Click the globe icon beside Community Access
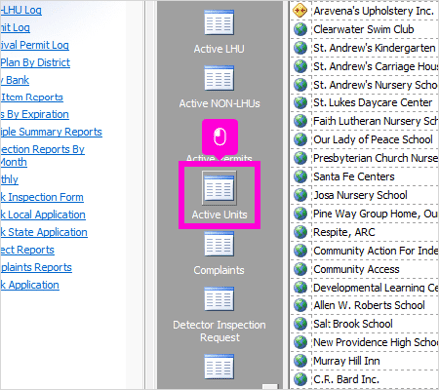This screenshot has height=390, width=439. (x=300, y=269)
